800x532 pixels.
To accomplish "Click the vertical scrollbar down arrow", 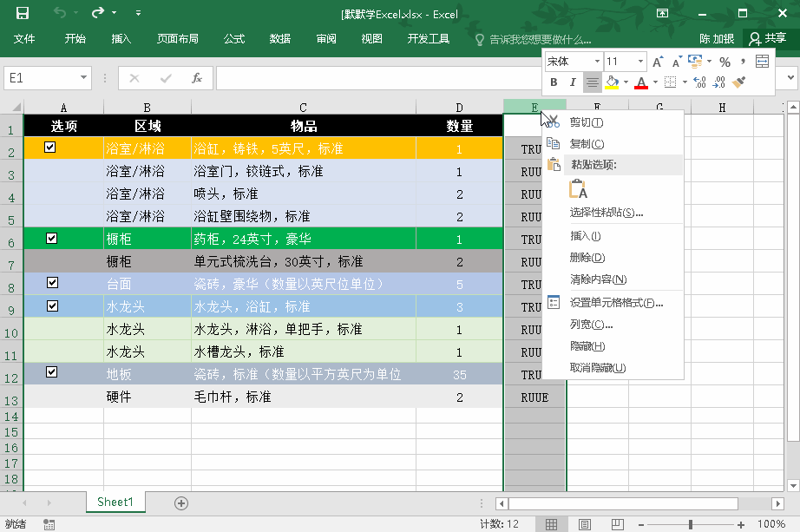I will (x=793, y=485).
